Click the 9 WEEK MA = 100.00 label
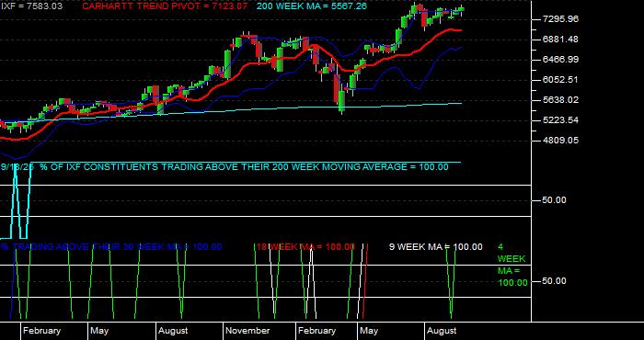 tap(436, 247)
